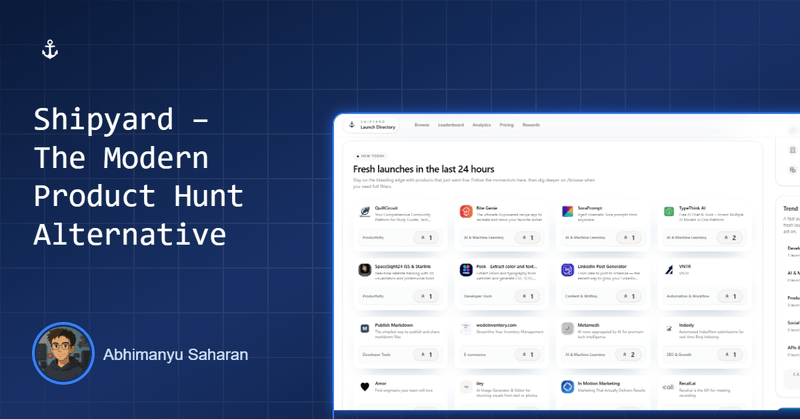The width and height of the screenshot is (800, 419).
Task: Upvote the LinkedIn Post Generator launch
Action: [629, 296]
